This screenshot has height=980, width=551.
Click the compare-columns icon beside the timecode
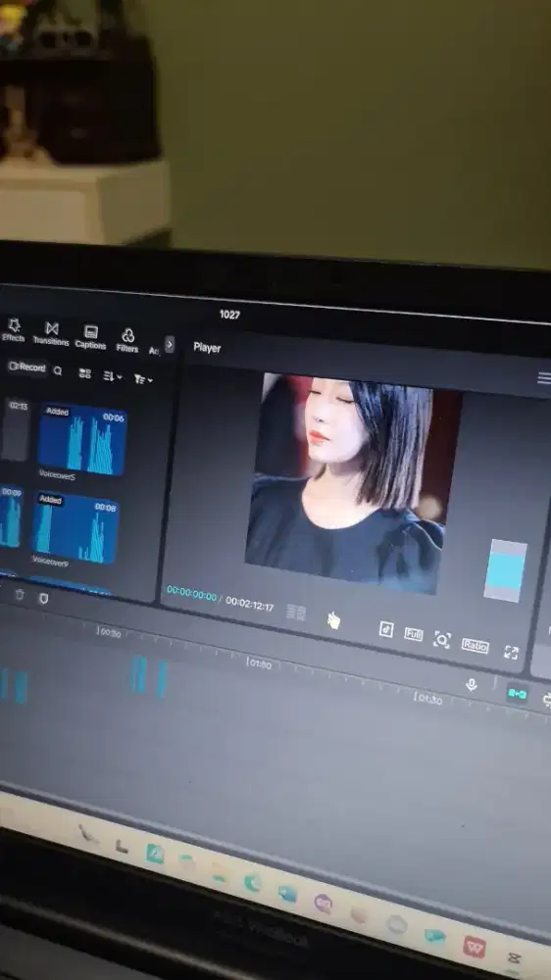click(296, 612)
